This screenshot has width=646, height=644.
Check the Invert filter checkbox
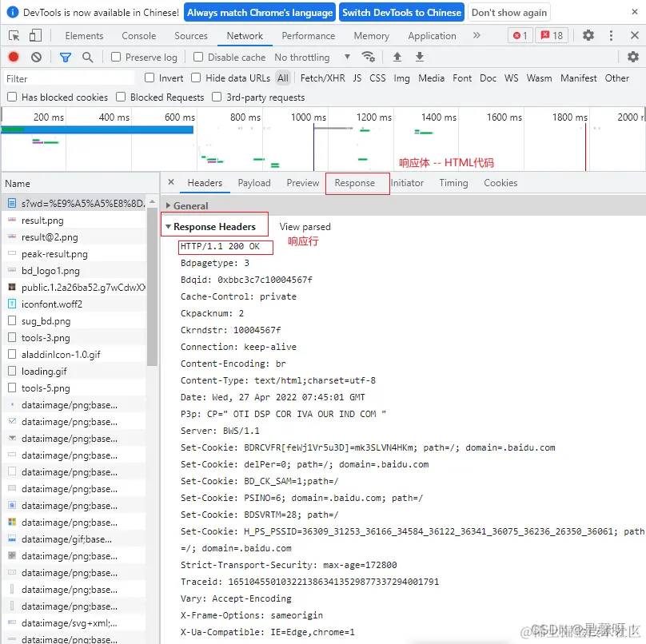pos(150,78)
